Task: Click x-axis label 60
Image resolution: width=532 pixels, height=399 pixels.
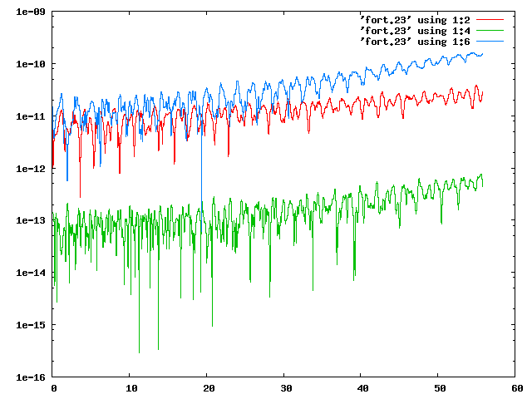Action: (517, 388)
